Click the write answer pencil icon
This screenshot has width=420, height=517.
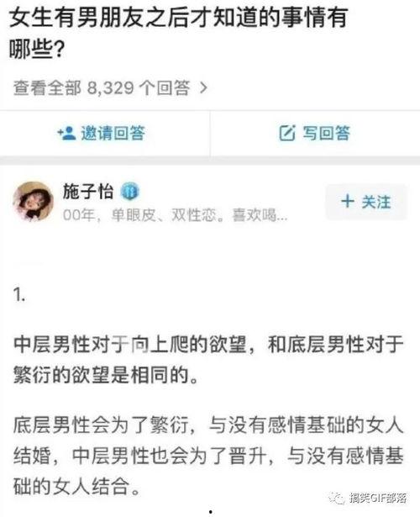click(x=287, y=133)
